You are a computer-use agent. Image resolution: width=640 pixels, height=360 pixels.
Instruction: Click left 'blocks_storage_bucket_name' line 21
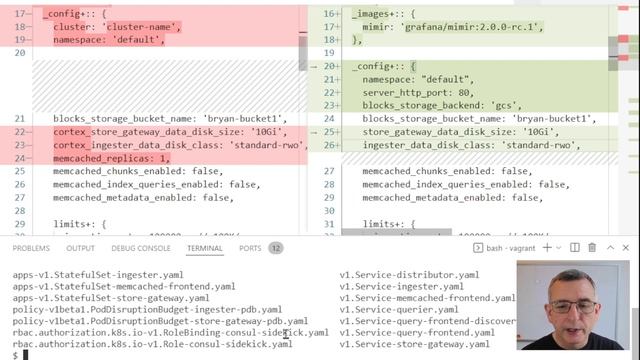pyautogui.click(x=170, y=119)
